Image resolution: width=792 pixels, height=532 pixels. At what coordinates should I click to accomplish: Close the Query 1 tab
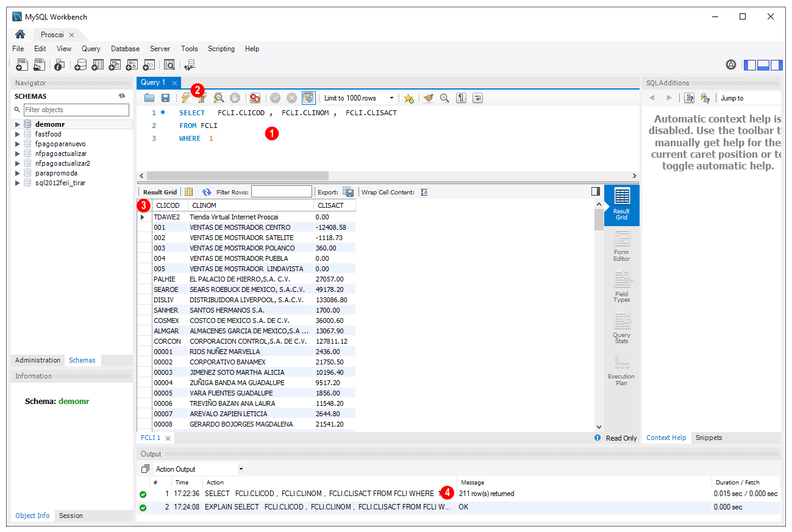(x=174, y=83)
